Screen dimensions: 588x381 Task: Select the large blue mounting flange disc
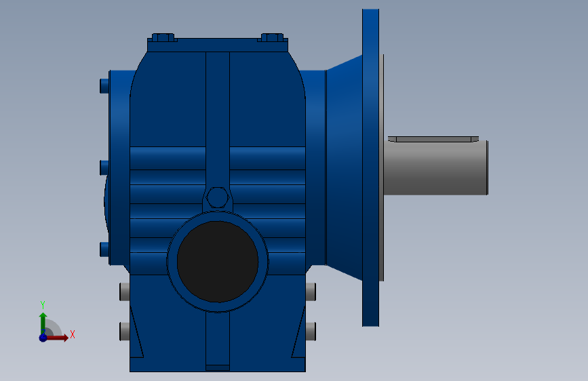click(370, 167)
